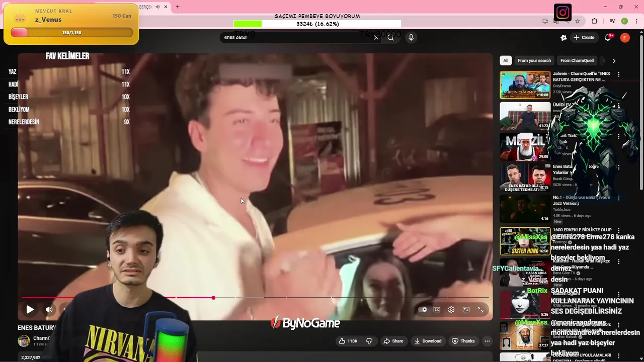This screenshot has width=644, height=362.
Task: Open the Mezil video thumbnail
Action: [x=525, y=147]
